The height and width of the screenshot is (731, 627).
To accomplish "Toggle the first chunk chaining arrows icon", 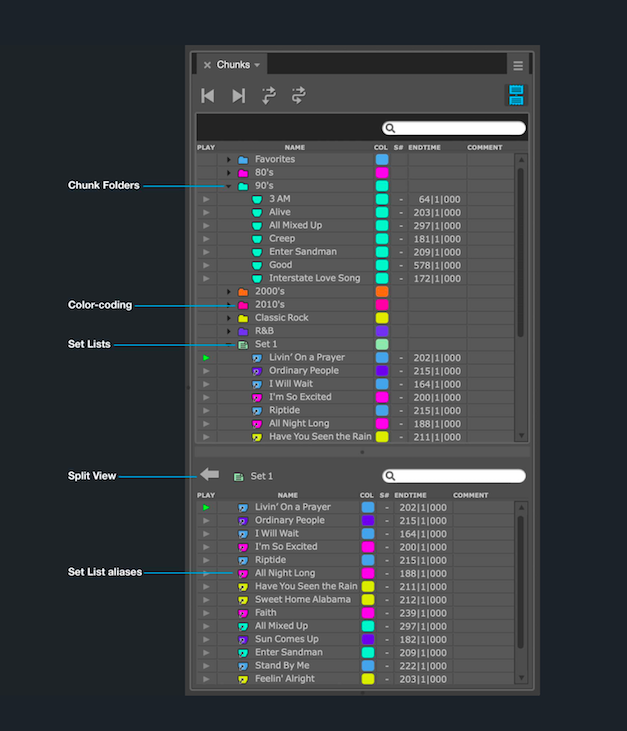I will point(269,96).
